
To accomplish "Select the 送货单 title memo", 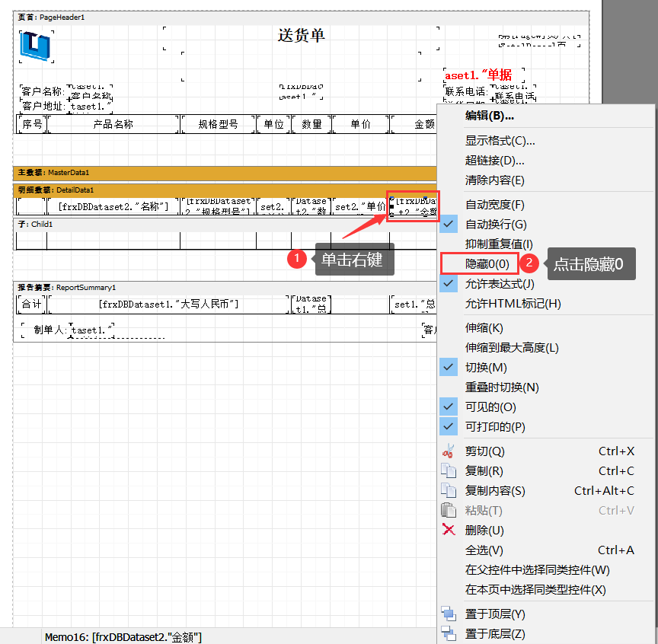I will coord(301,37).
